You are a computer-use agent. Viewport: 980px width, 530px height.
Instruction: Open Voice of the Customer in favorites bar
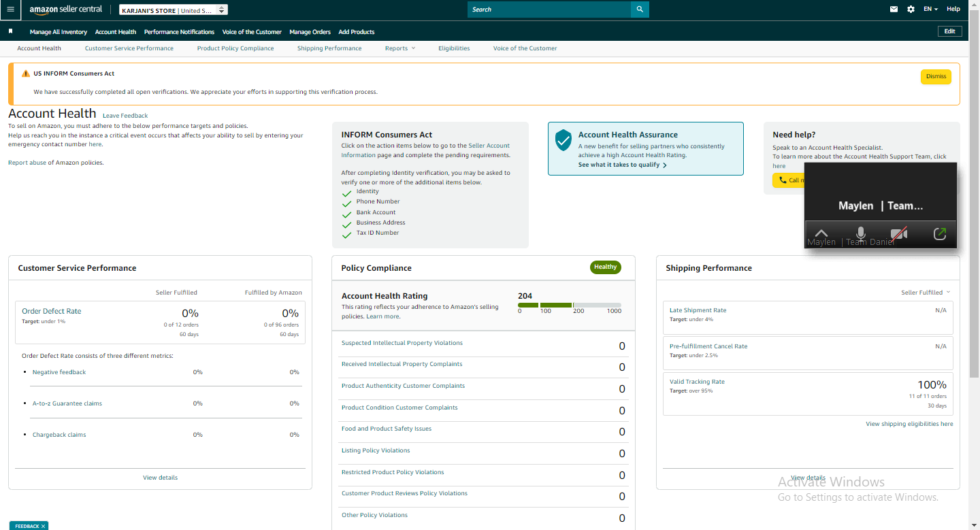tap(252, 32)
